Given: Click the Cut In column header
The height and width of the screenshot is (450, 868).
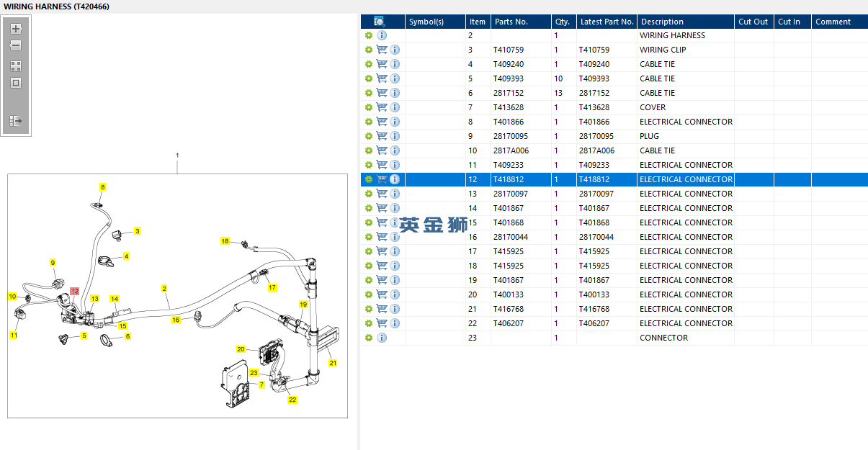Looking at the screenshot, I should click(792, 22).
